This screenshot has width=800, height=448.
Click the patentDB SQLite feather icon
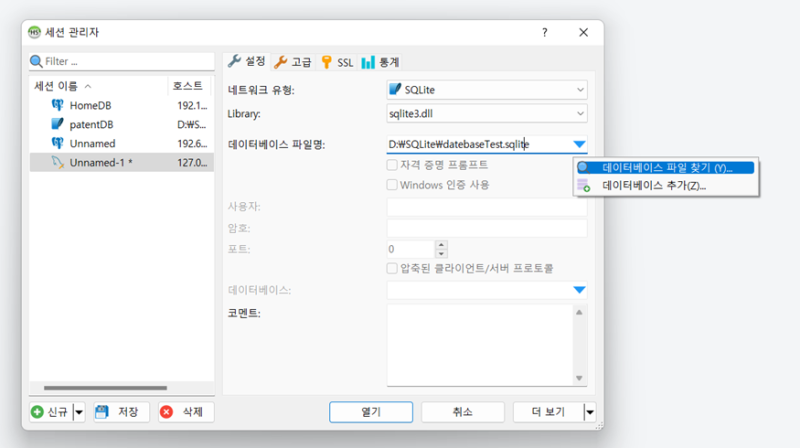57,124
